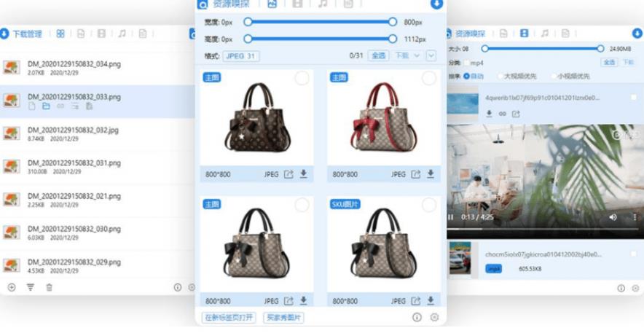Click the 全选 button in center panel

(378, 55)
